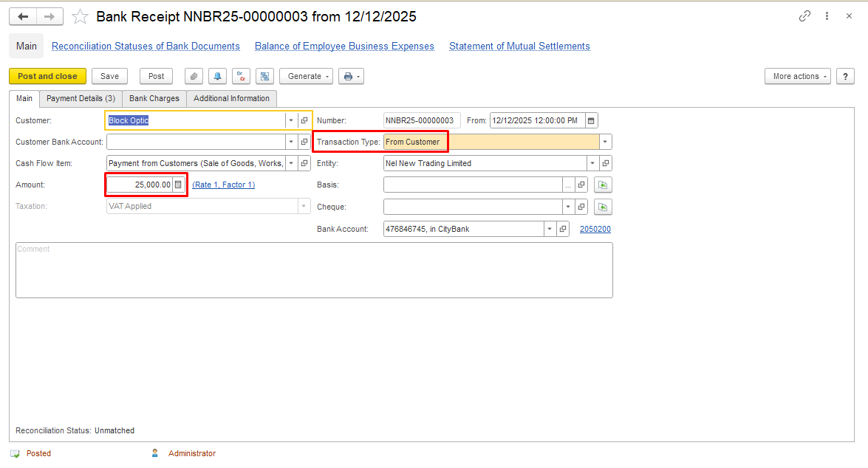Open the Basis record icon
This screenshot has height=468, width=868.
pos(581,185)
